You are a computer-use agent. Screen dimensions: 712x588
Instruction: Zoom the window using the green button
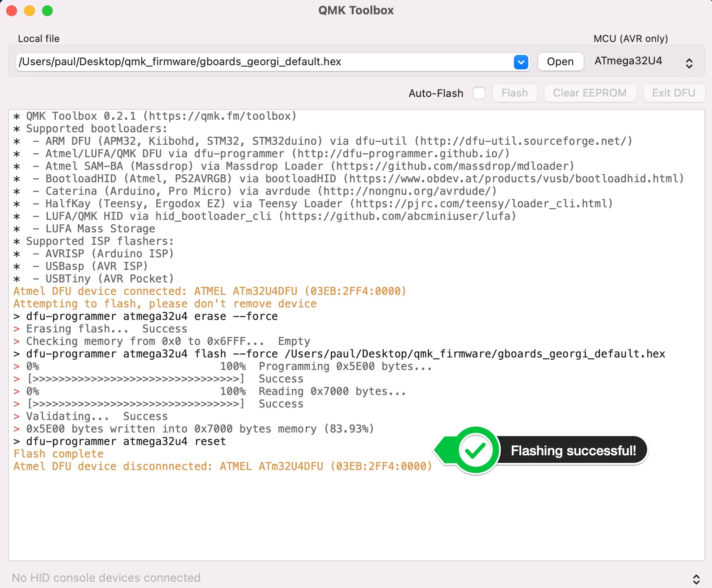pyautogui.click(x=47, y=11)
